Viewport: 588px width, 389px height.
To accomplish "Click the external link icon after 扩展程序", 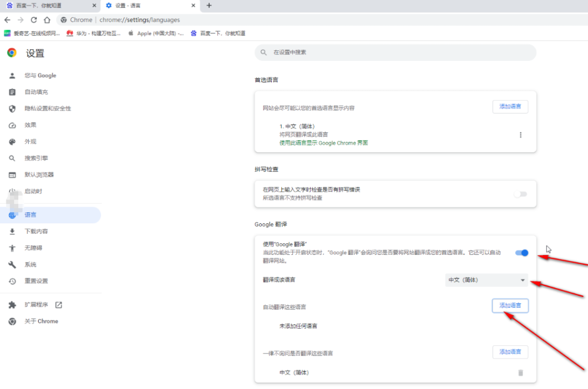I will click(x=58, y=305).
